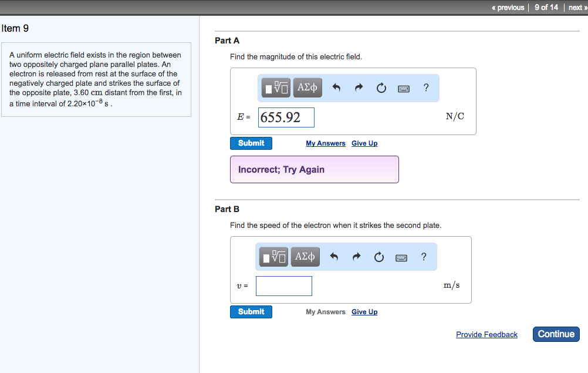Click the E answer field containing 655.92
Screen dimensions: 588x373
click(x=286, y=117)
